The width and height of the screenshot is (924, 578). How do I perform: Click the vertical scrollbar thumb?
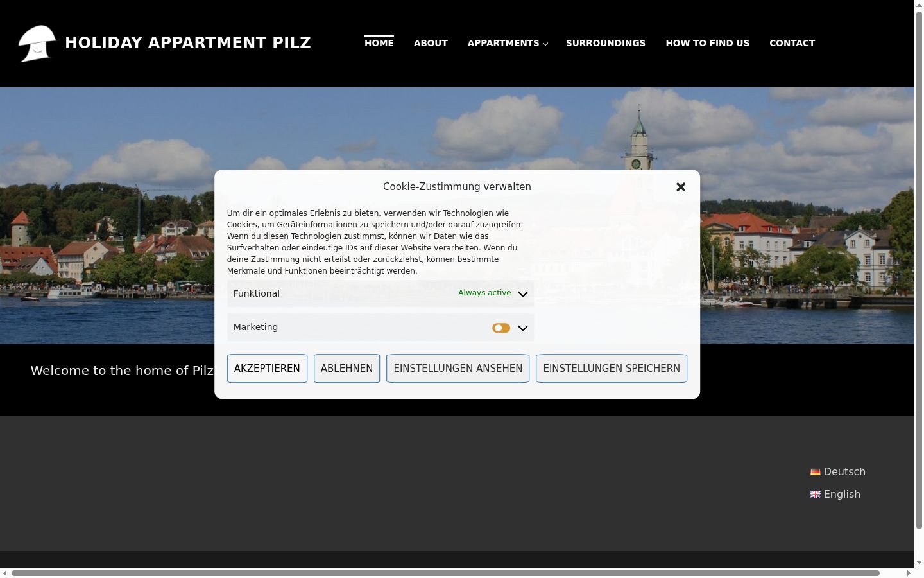click(919, 270)
